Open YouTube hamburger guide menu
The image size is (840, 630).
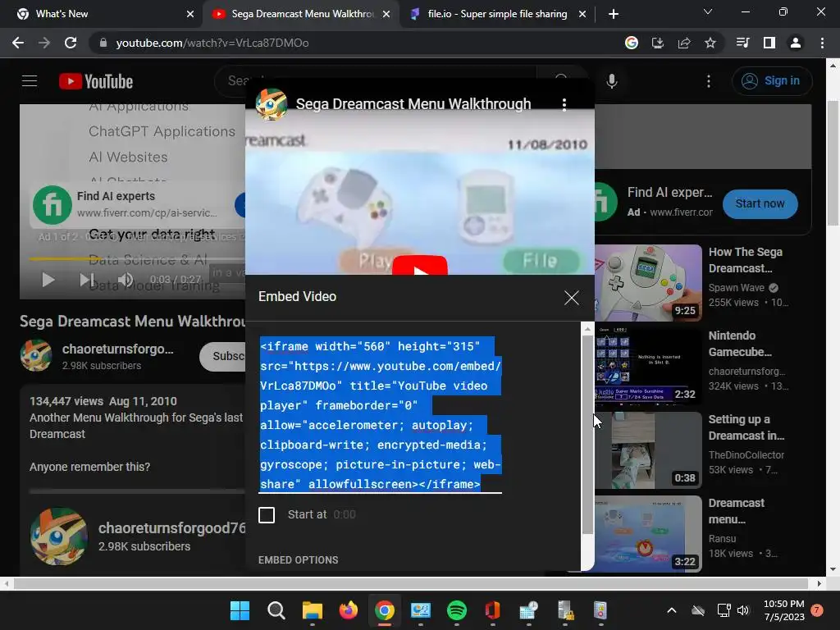click(30, 81)
